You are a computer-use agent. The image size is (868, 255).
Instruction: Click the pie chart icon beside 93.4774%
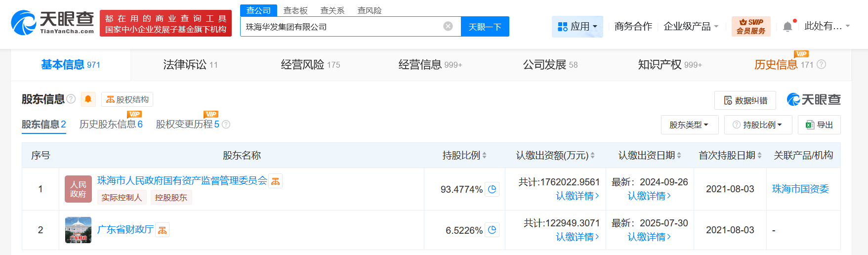(492, 189)
